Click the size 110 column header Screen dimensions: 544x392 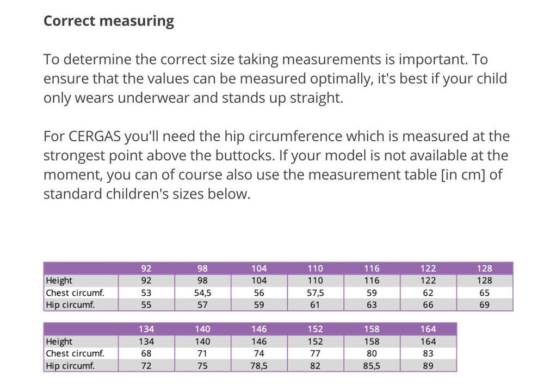coord(315,269)
